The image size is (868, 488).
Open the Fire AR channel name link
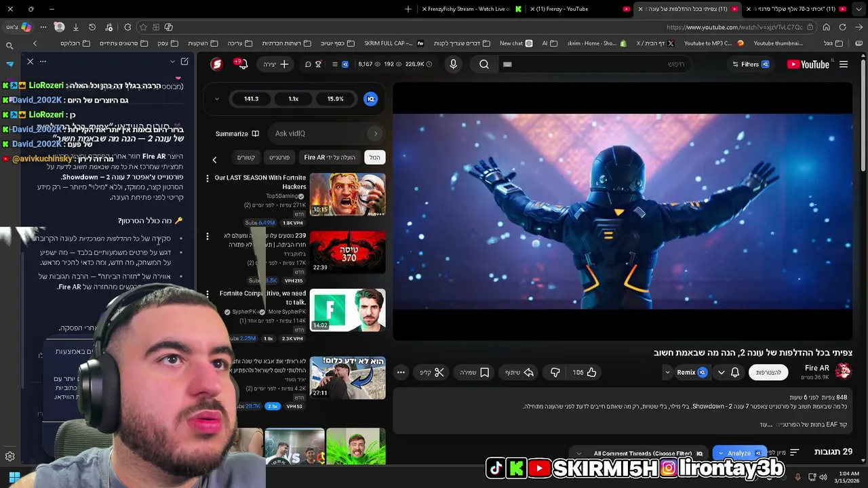click(816, 368)
